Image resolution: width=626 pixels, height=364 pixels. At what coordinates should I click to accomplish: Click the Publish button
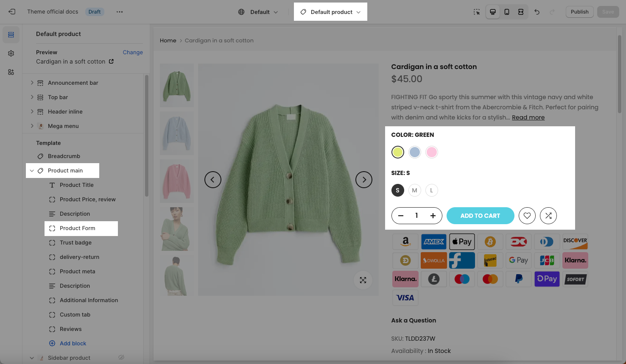point(579,12)
